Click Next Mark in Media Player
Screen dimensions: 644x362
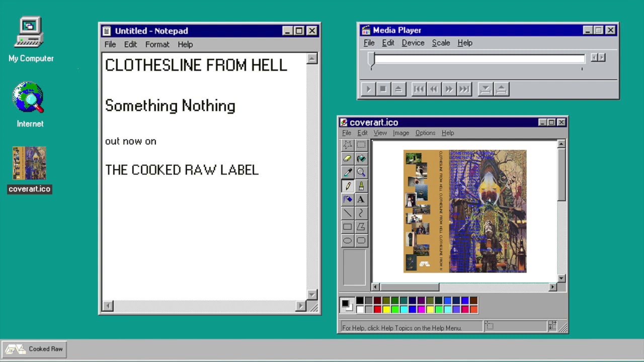(x=464, y=89)
